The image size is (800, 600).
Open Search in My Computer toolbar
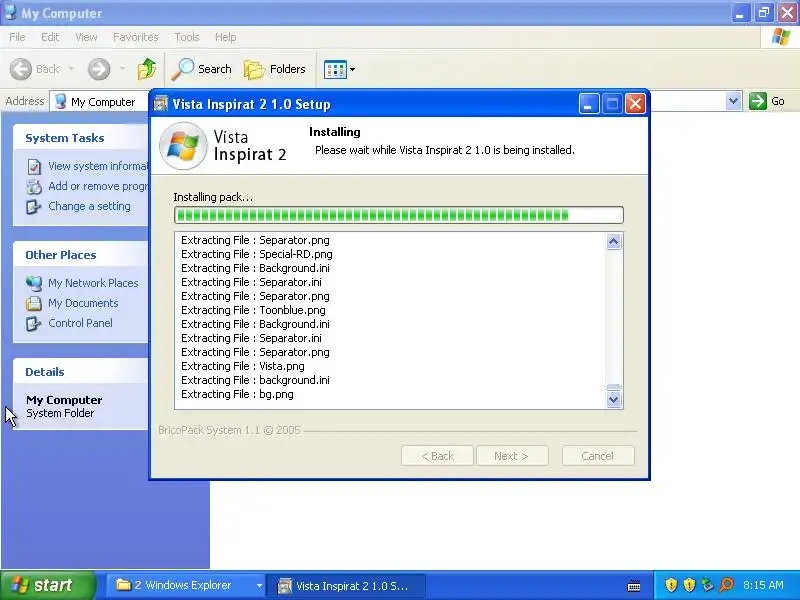click(201, 69)
